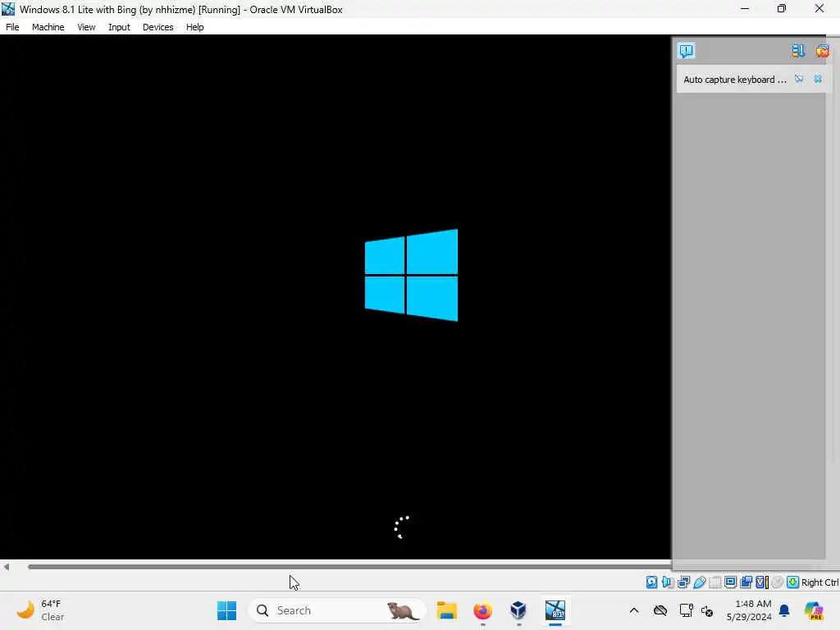The width and height of the screenshot is (840, 630).
Task: Click the 'Right Ctrl' host key label
Action: (x=819, y=582)
